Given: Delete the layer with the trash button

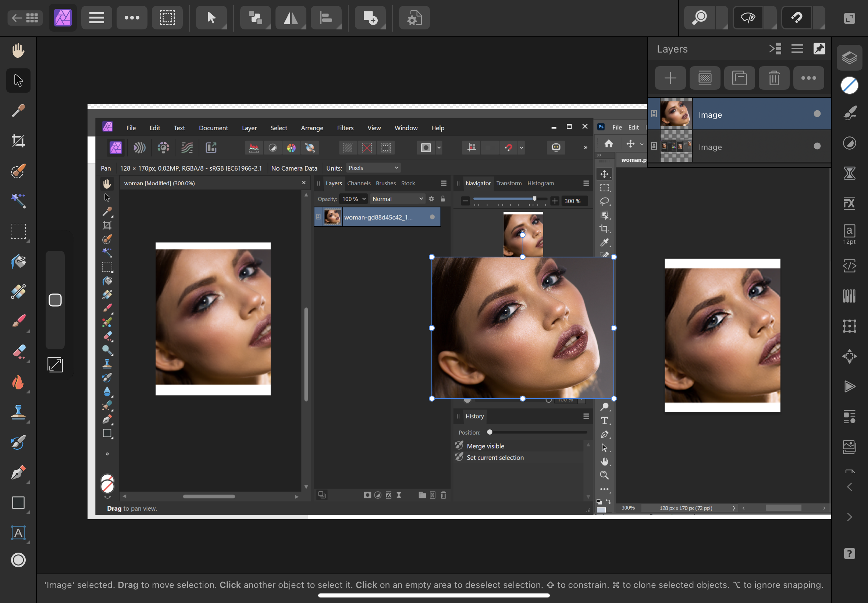Looking at the screenshot, I should tap(774, 78).
